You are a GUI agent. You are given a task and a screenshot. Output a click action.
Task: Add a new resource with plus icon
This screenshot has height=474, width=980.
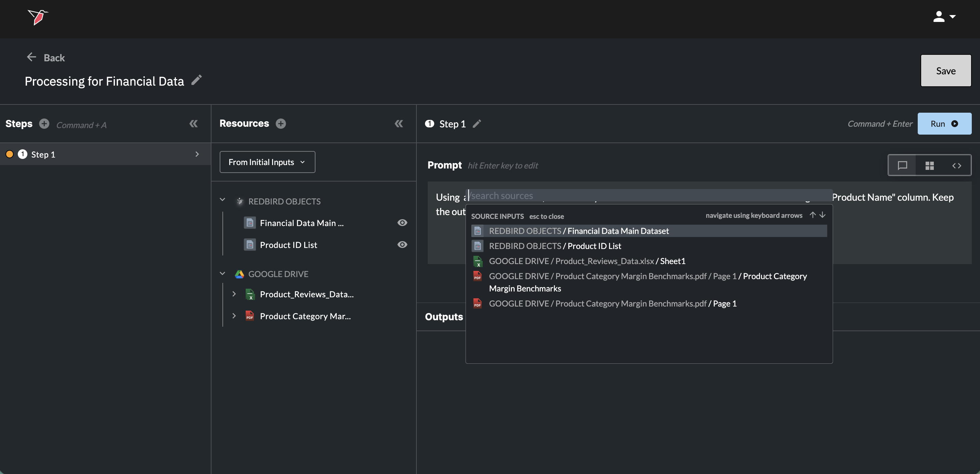(281, 124)
